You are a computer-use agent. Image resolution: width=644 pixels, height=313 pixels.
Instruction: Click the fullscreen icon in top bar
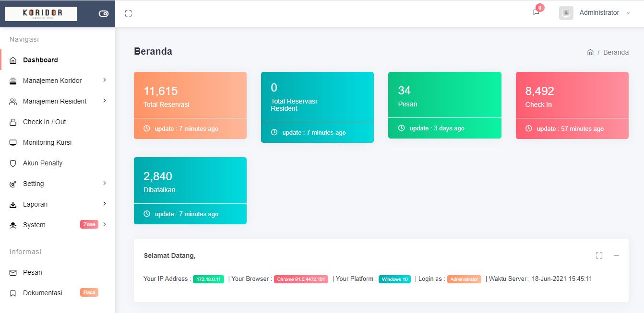[128, 13]
